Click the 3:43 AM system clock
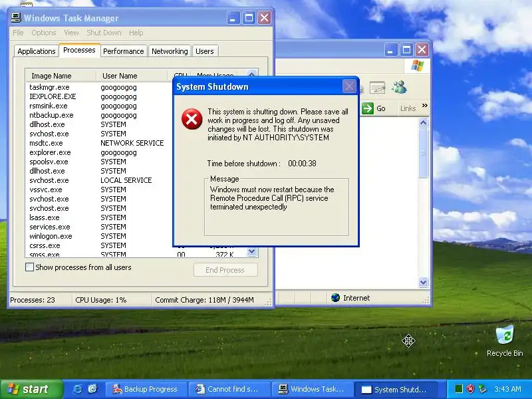The width and height of the screenshot is (532, 399). [507, 389]
